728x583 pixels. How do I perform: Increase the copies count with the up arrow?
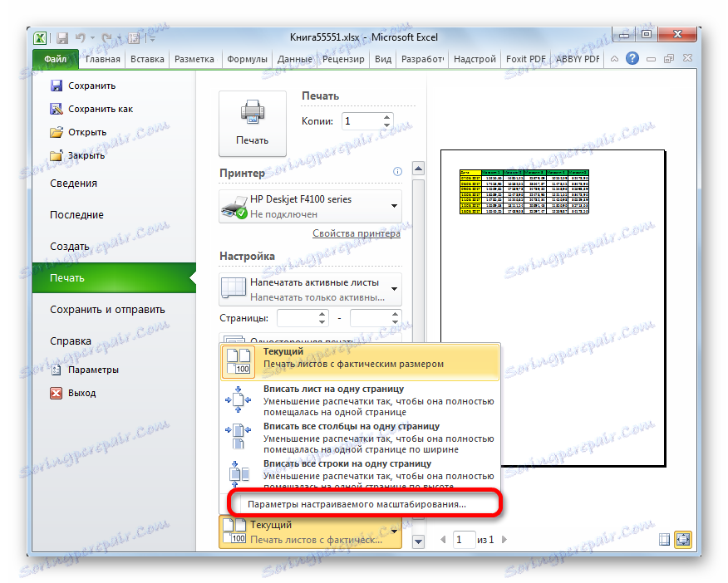(387, 117)
